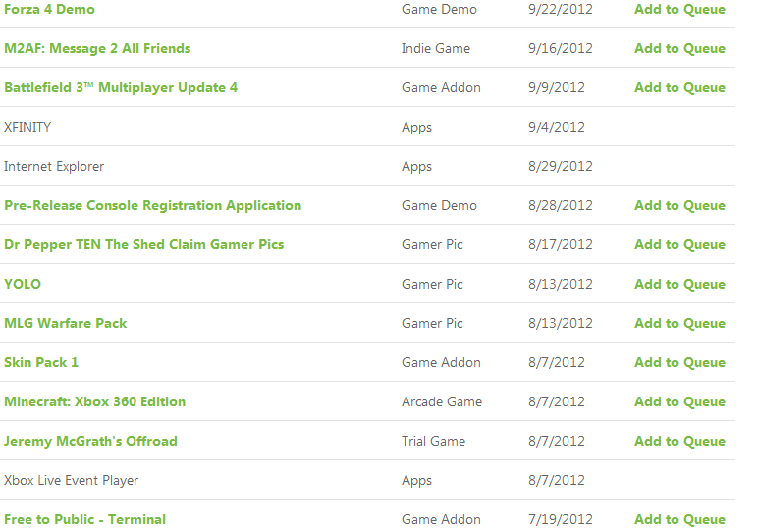Add Pre-Release Console Registration to queue
The height and width of the screenshot is (532, 757).
pos(679,205)
